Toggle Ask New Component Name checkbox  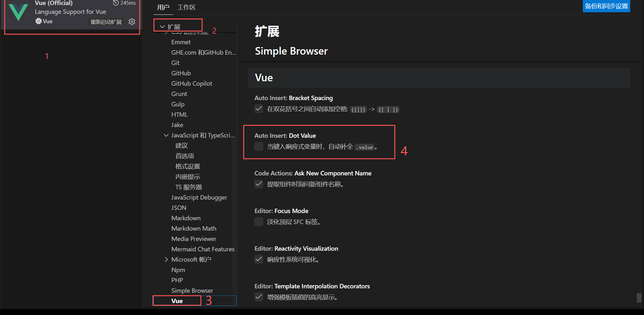coord(259,184)
